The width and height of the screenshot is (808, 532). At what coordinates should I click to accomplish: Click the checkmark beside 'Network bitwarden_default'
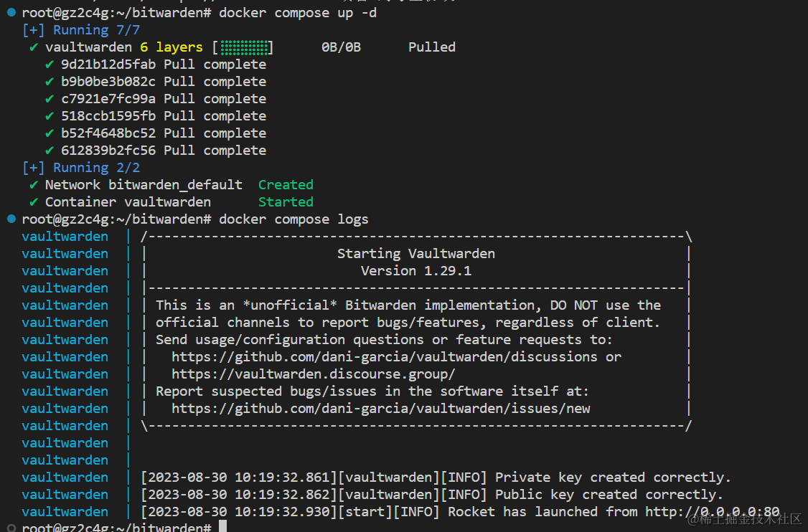point(34,185)
